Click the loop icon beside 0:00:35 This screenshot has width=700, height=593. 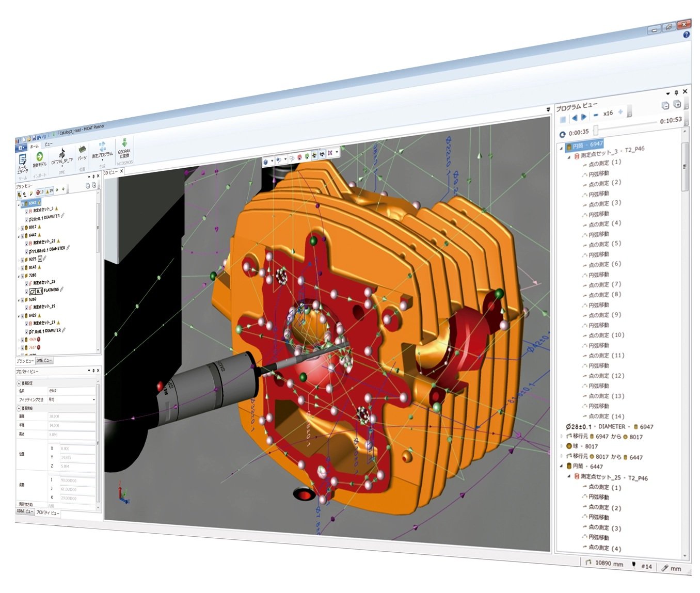coord(562,134)
